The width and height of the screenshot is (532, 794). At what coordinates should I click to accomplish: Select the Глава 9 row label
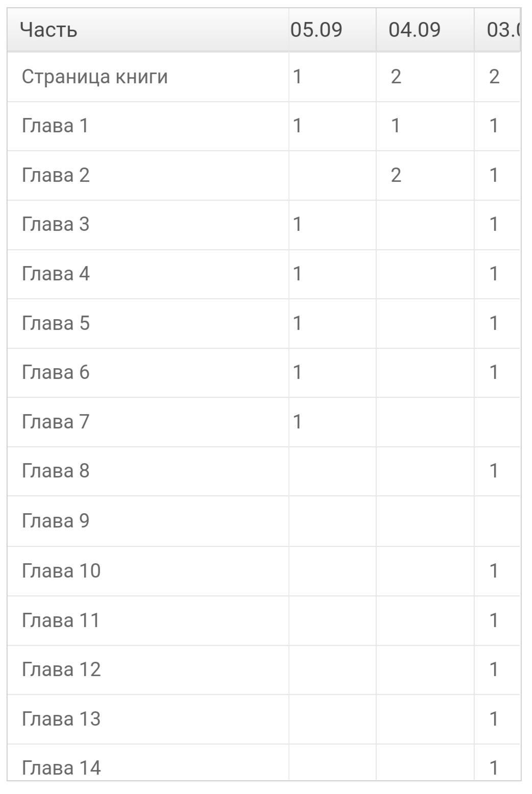56,521
